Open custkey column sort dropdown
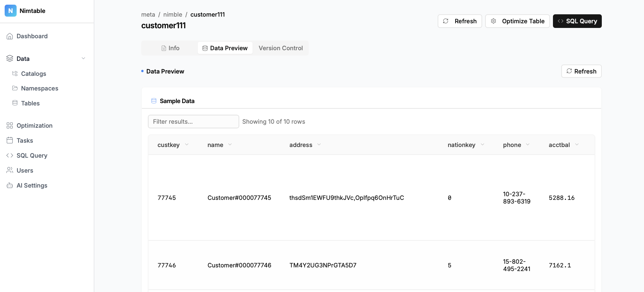Screen dimensions: 644x292 point(187,145)
